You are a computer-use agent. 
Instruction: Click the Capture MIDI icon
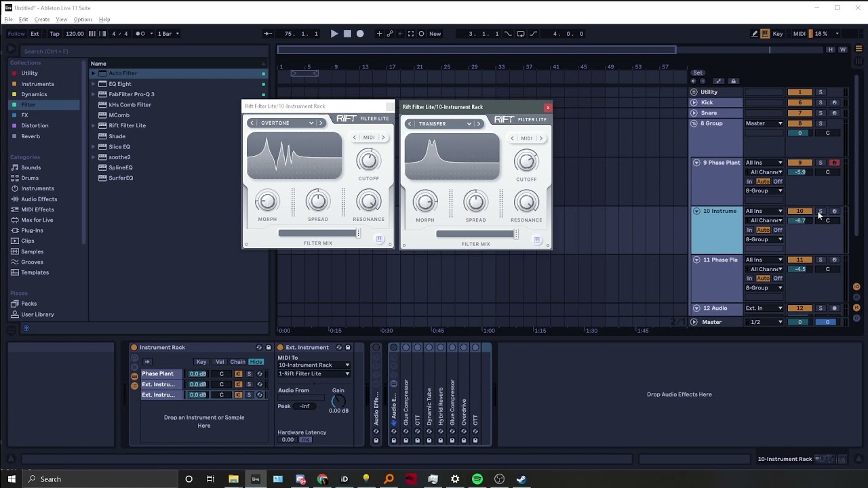410,34
